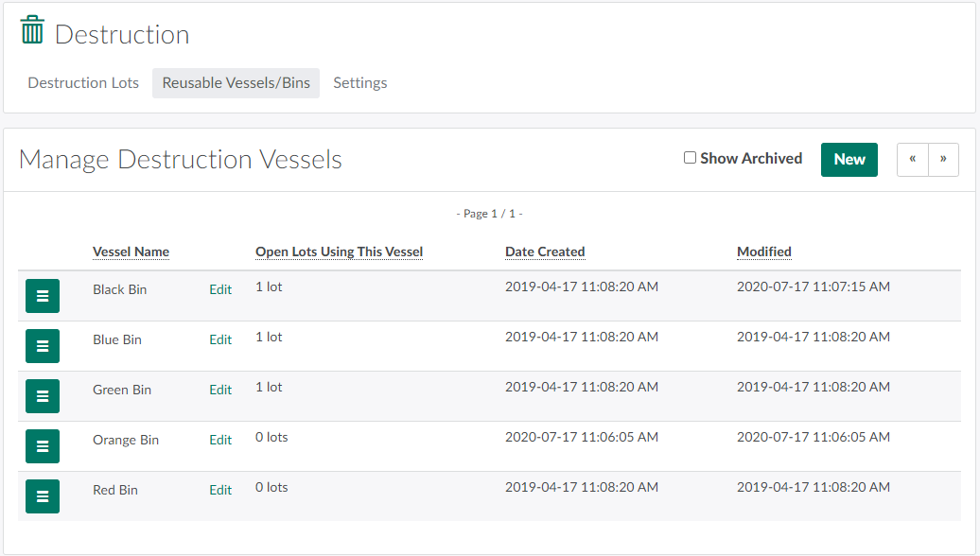Screen dimensions: 980x556
Task: Go to previous page with « button
Action: (912, 160)
